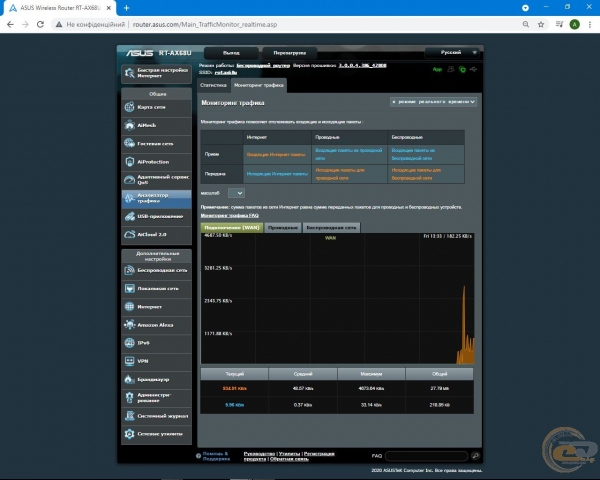This screenshot has width=600, height=480.
Task: Open Карта сети in the sidebar
Action: [x=157, y=107]
